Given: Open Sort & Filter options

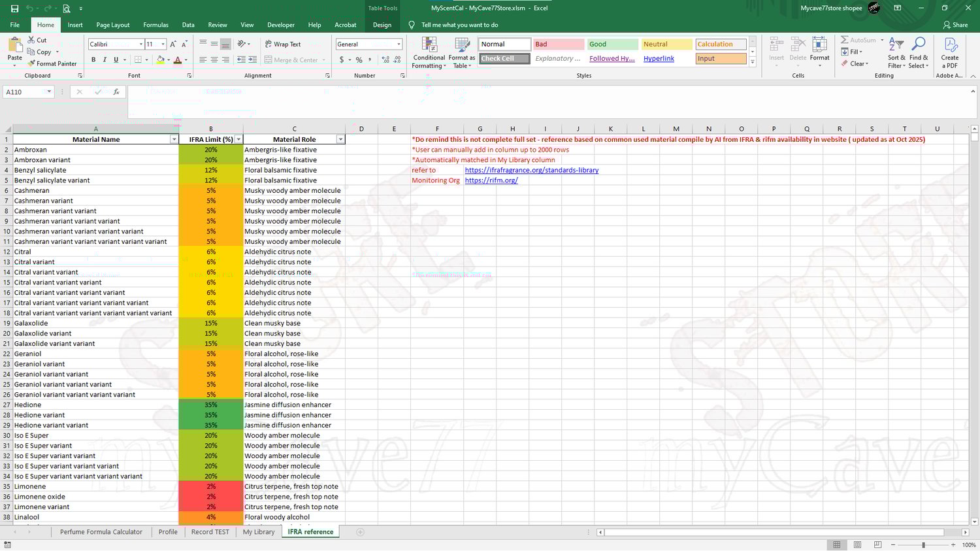Looking at the screenshot, I should (896, 52).
